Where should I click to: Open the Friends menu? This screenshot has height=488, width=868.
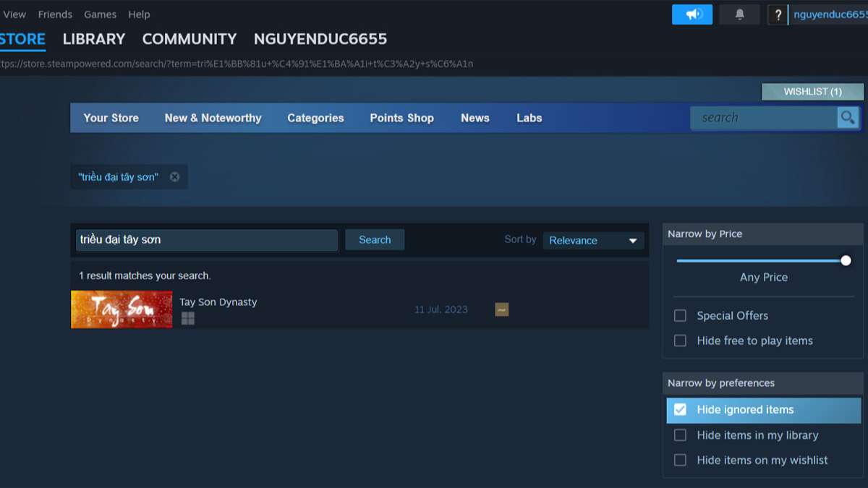click(x=55, y=14)
